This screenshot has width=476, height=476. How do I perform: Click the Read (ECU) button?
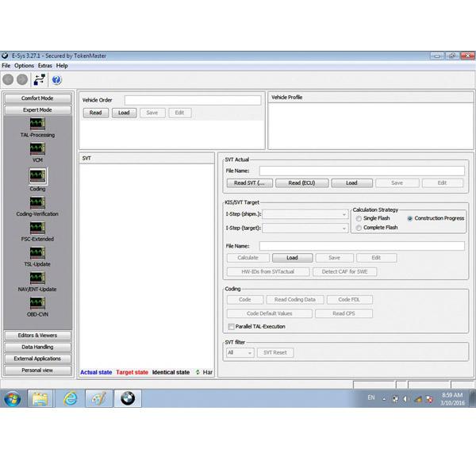[x=302, y=182]
